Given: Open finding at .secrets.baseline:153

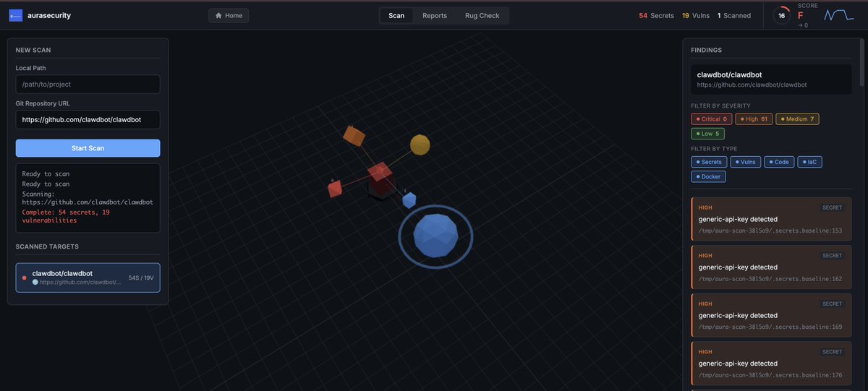Looking at the screenshot, I should tap(772, 219).
